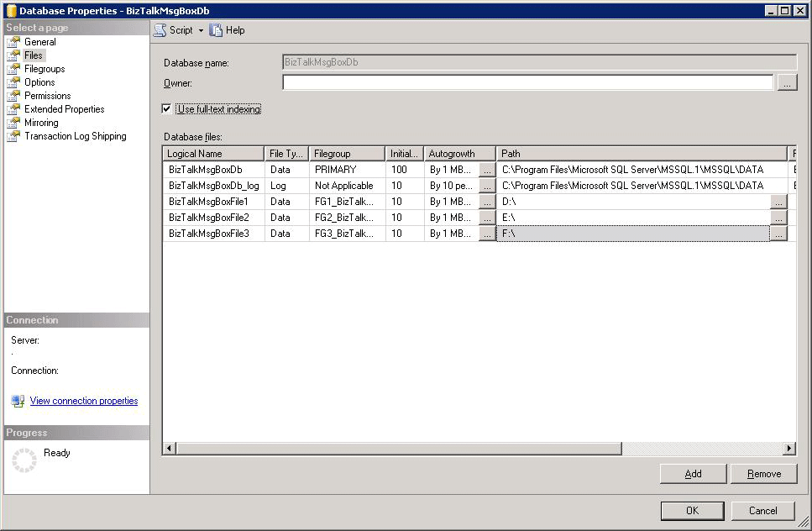812x531 pixels.
Task: Click the Help icon
Action: pyautogui.click(x=217, y=29)
